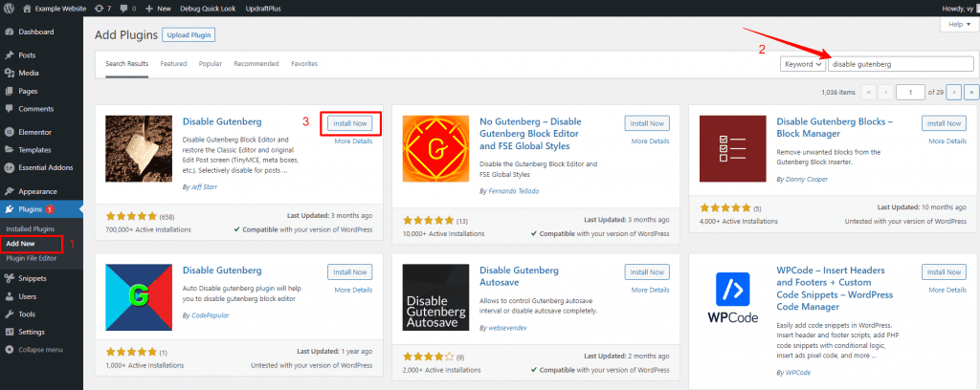Open Dashboard from the sidebar
The width and height of the screenshot is (980, 390).
click(x=35, y=32)
